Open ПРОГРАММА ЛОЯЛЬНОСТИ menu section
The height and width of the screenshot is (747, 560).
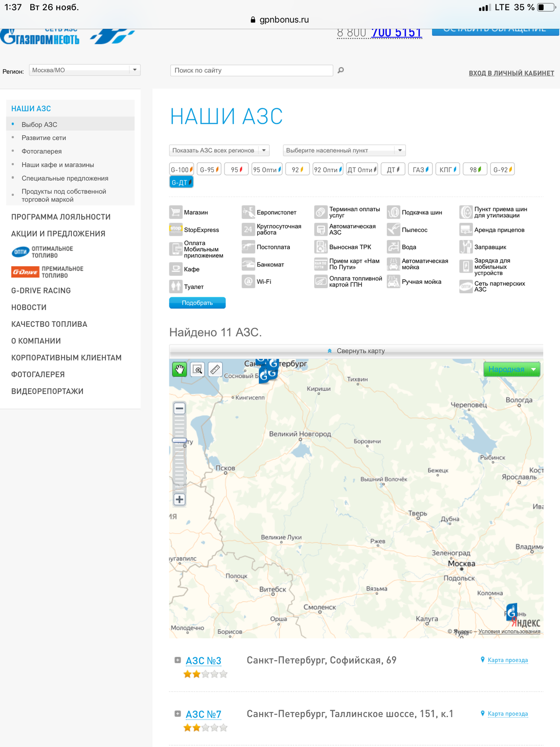click(61, 217)
